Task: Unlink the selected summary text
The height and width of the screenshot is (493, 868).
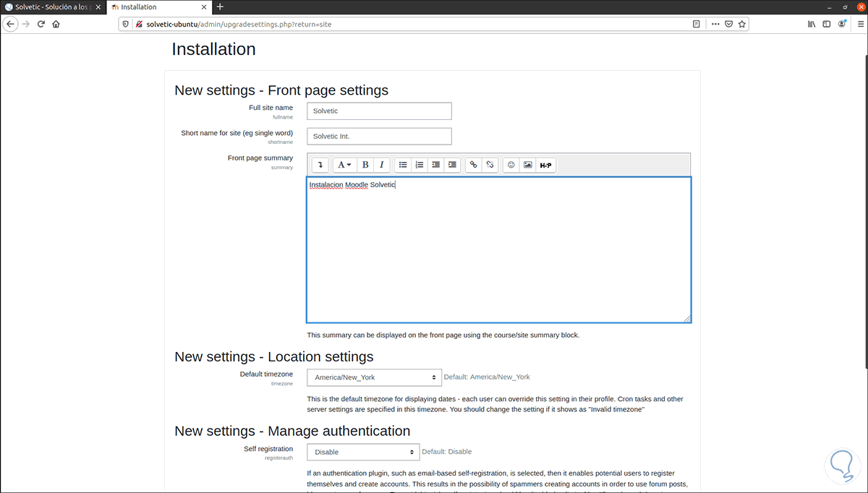Action: tap(490, 165)
